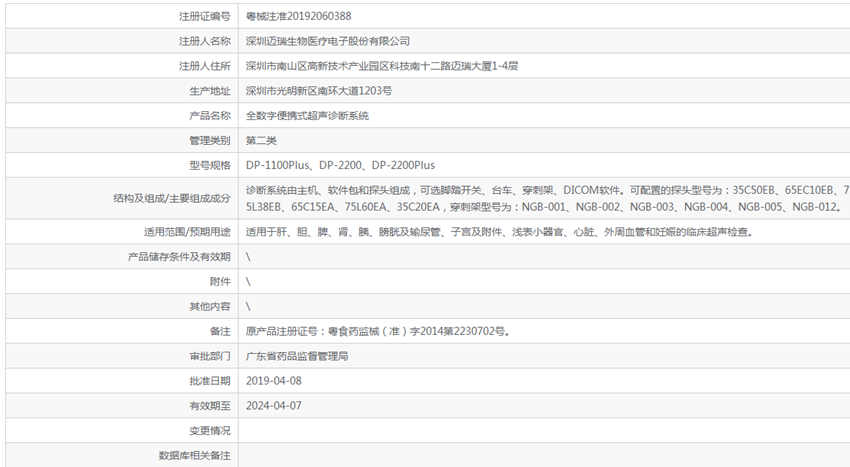This screenshot has height=467, width=850.
Task: Select model list DP-1100Plus、DP-2200、DP-2200Plus
Action: coord(340,165)
